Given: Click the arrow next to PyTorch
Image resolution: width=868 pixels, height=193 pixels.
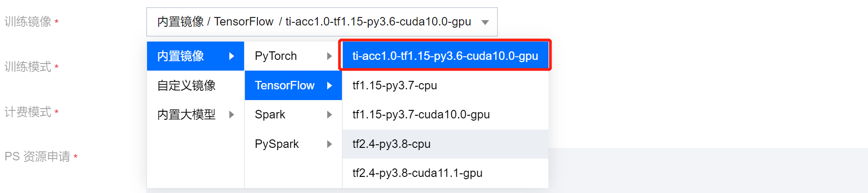Looking at the screenshot, I should point(329,56).
